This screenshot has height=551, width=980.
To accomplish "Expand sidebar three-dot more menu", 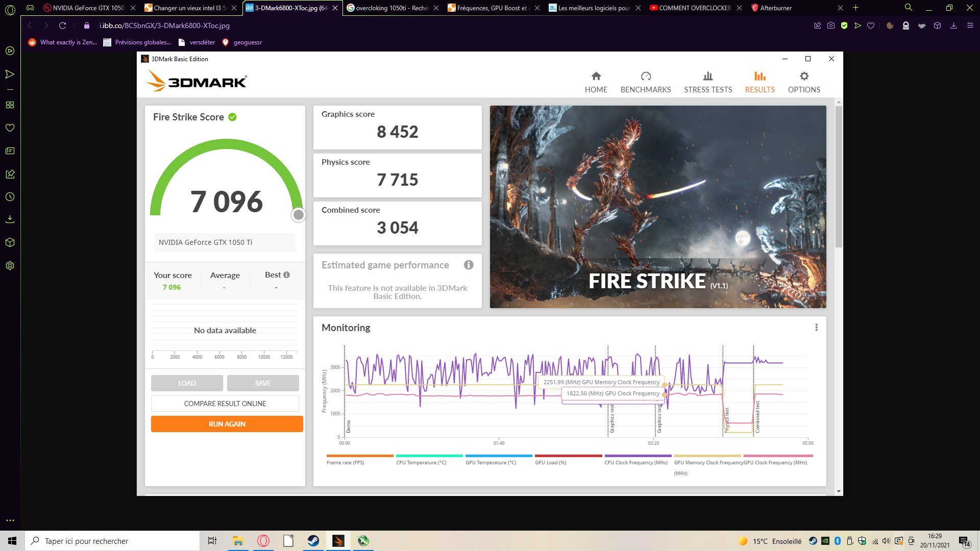I will pos(10,520).
